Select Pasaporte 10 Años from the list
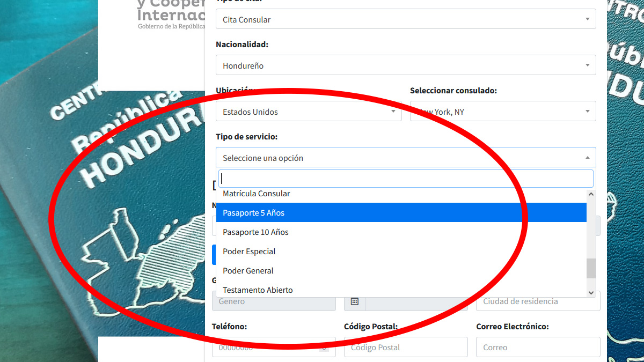The height and width of the screenshot is (362, 644). (x=256, y=232)
